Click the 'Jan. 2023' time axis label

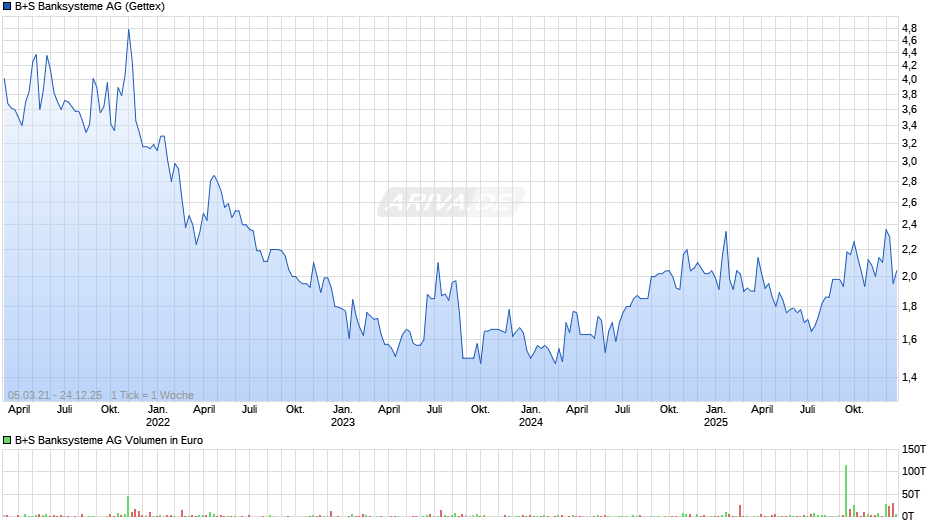pyautogui.click(x=343, y=416)
